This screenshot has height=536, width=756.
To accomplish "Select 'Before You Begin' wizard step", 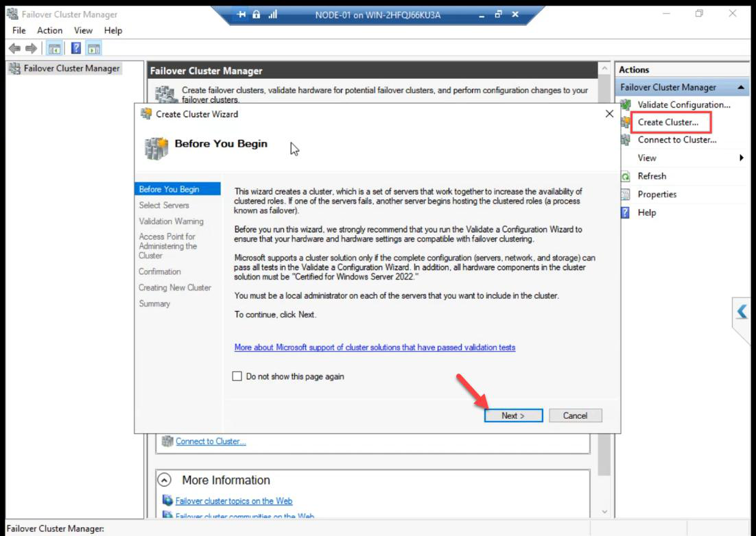I will 178,189.
